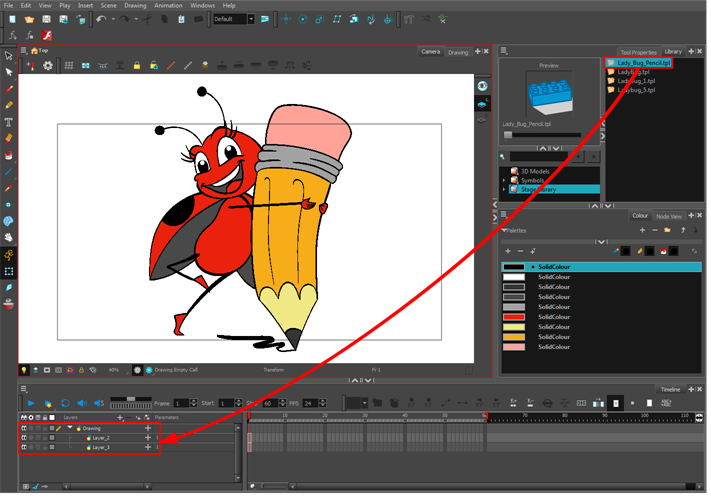Open the Redo history dropdown arrow
Image resolution: width=711 pixels, height=498 pixels.
tap(136, 19)
